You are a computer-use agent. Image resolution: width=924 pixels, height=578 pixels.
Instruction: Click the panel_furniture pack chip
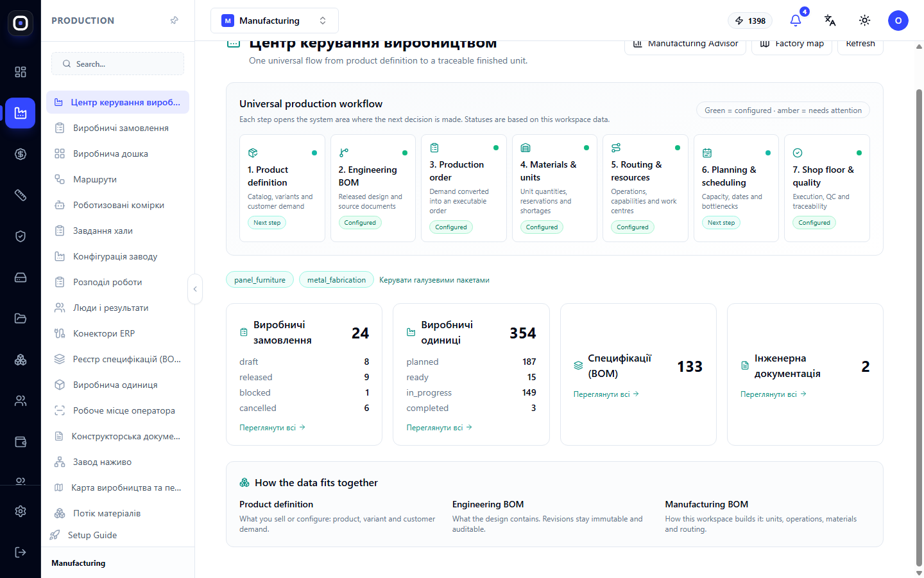[260, 279]
